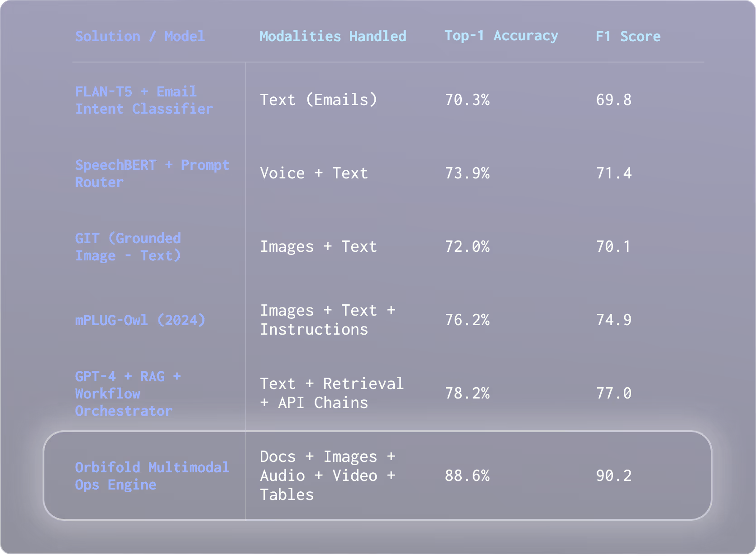Click the 73.9% accuracy value
756x557 pixels.
[x=467, y=173]
